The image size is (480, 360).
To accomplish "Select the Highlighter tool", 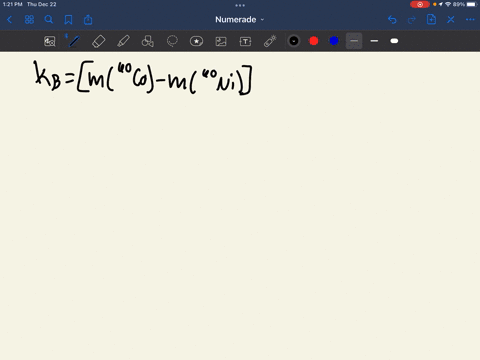I will pyautogui.click(x=123, y=41).
